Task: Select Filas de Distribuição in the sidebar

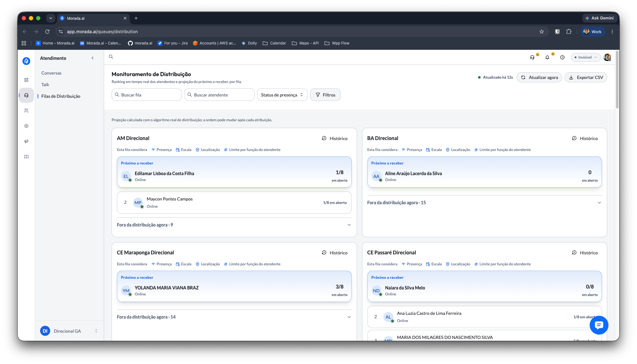Action: pyautogui.click(x=61, y=96)
